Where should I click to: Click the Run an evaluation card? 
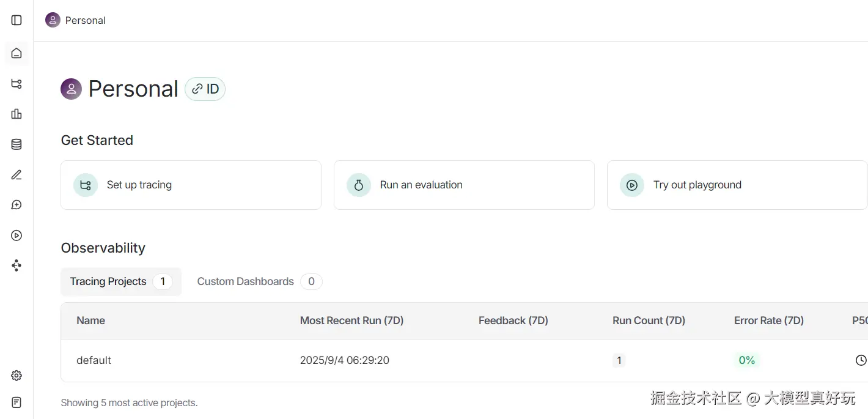pos(464,185)
